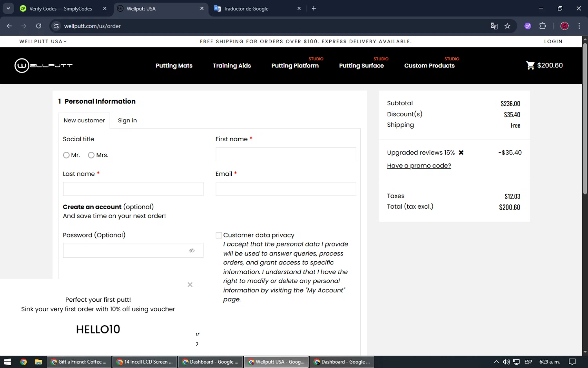Go back to the previous page
Screen dimensions: 588x368
(x=9, y=26)
